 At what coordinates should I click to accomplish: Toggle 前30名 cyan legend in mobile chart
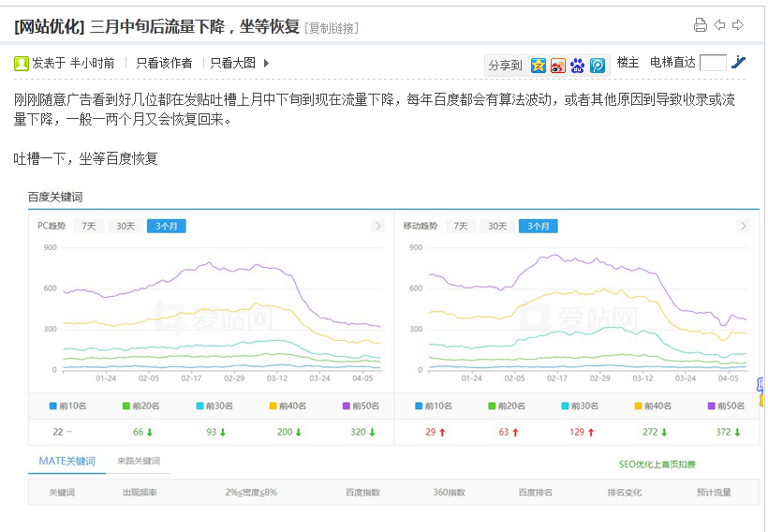[x=580, y=406]
